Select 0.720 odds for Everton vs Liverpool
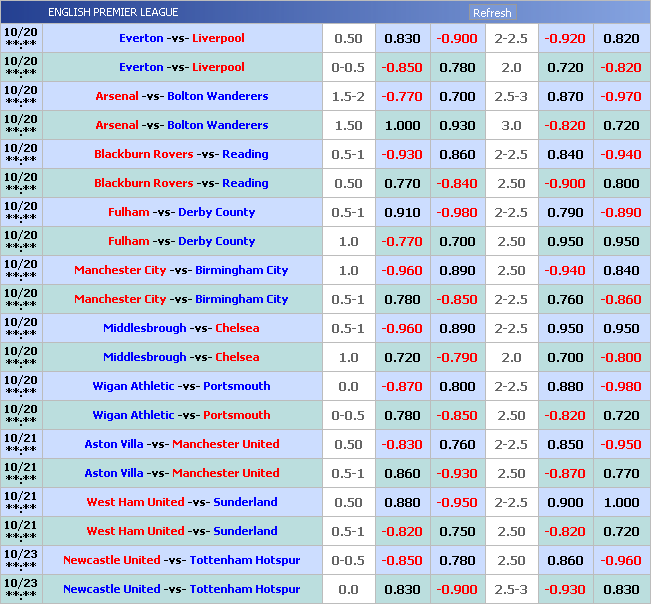Viewport: 651px width, 604px height. coord(566,67)
